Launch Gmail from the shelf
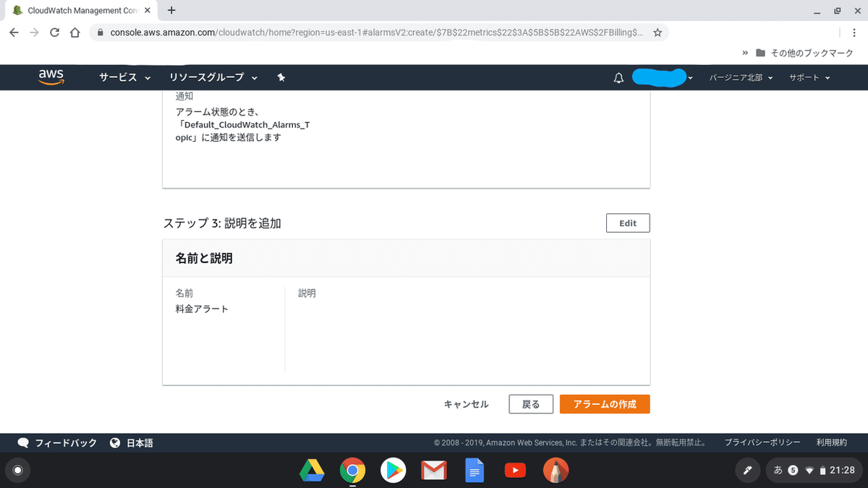Viewport: 868px width, 488px height. (x=433, y=470)
